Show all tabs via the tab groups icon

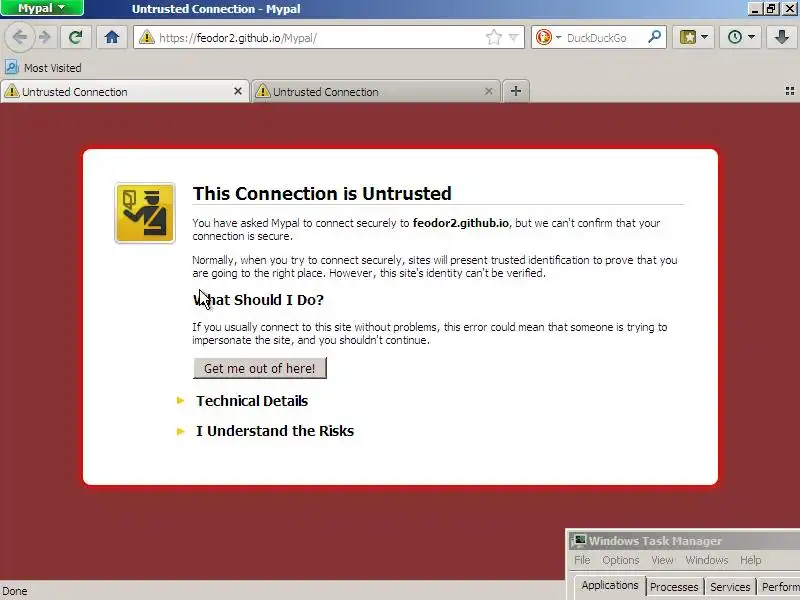pos(790,91)
